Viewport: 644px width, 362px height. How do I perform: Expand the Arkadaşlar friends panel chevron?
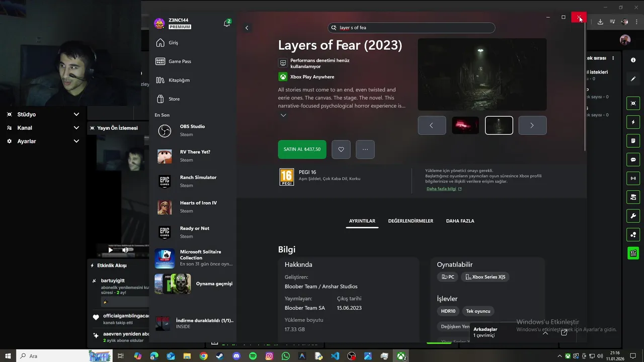[545, 332]
